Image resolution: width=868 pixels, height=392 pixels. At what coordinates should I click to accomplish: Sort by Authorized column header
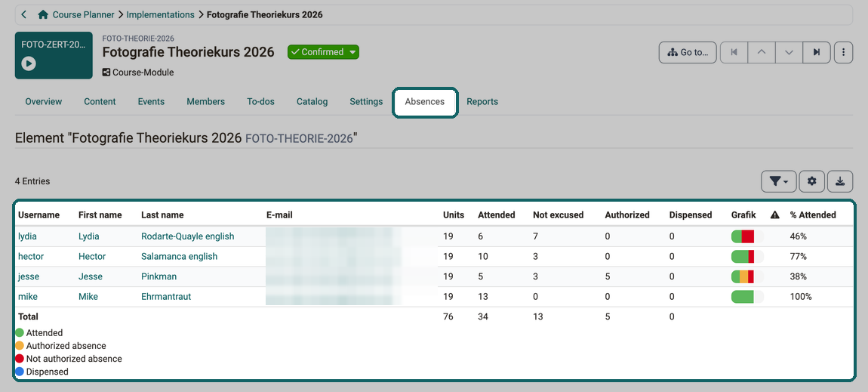pyautogui.click(x=627, y=215)
